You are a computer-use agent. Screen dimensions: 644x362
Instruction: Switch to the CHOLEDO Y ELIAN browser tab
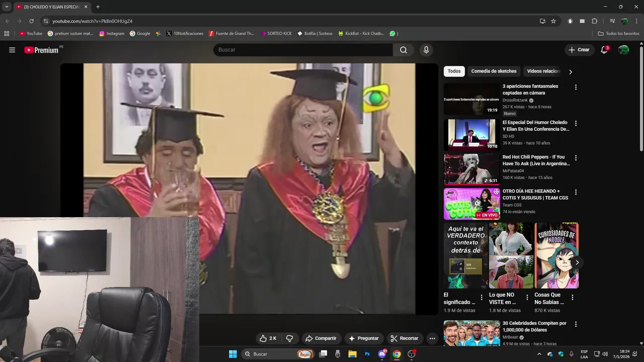pos(51,7)
